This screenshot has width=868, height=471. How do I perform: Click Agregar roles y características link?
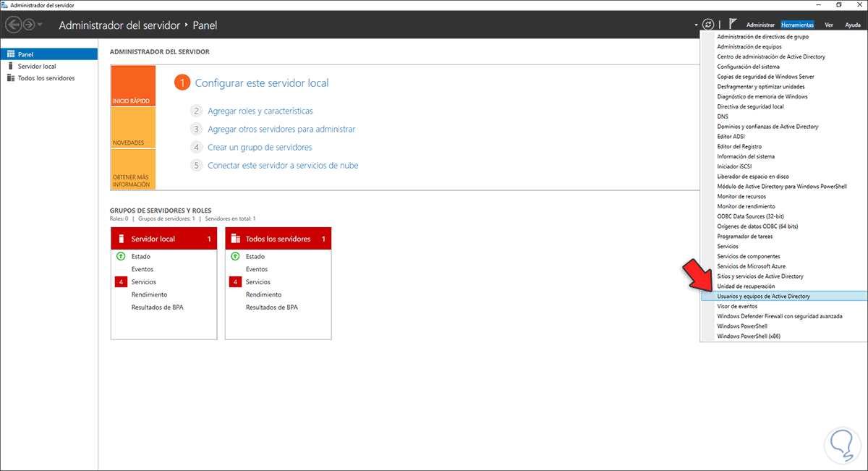tap(260, 111)
